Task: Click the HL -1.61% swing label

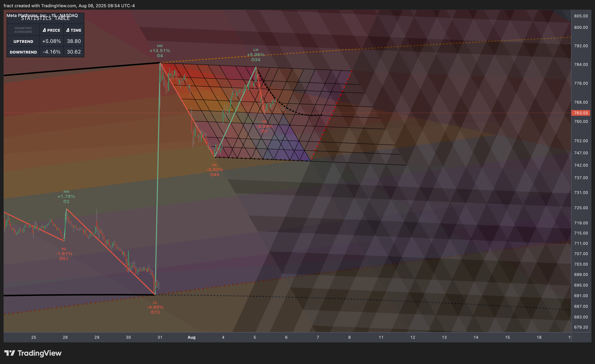Action: [64, 254]
